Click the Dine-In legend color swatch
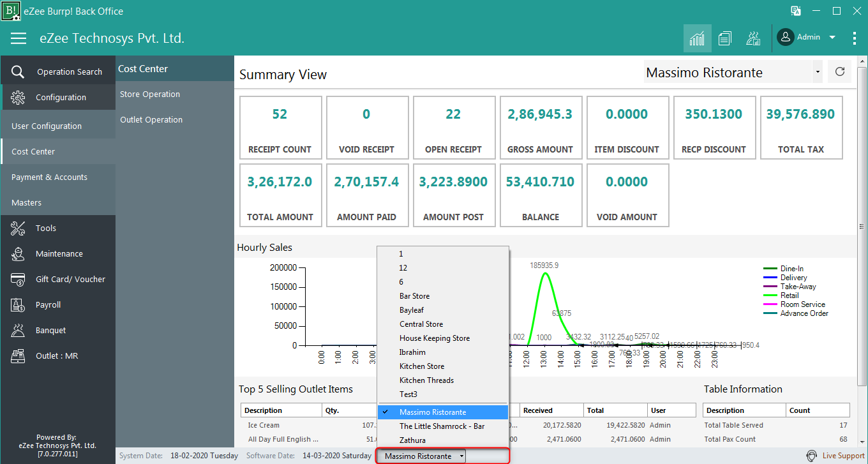Image resolution: width=868 pixels, height=464 pixels. coord(770,269)
